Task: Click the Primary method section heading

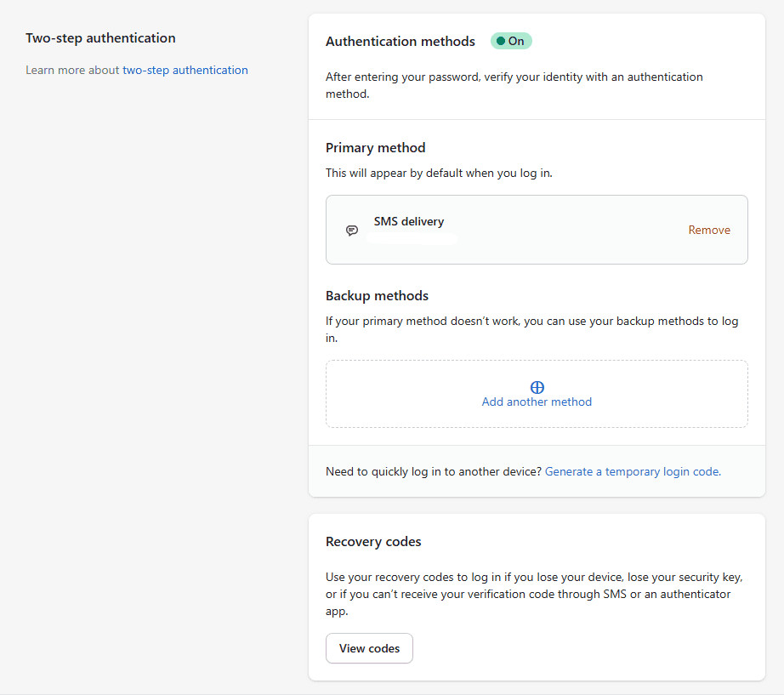Action: [375, 147]
